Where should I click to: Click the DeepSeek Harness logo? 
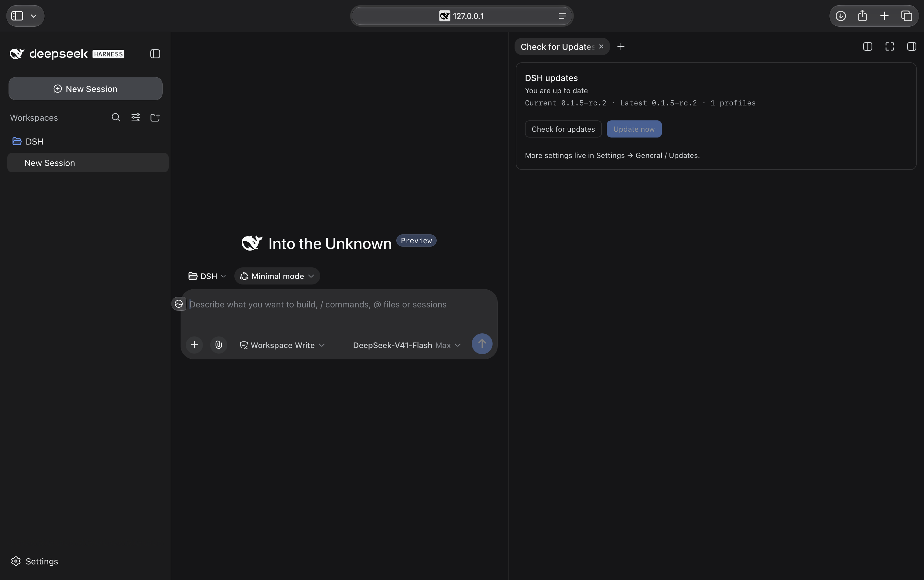click(67, 54)
